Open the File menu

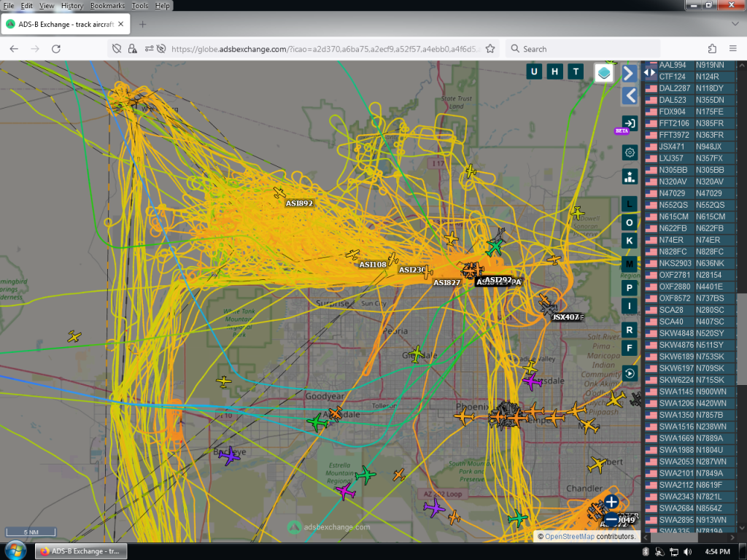(x=9, y=6)
